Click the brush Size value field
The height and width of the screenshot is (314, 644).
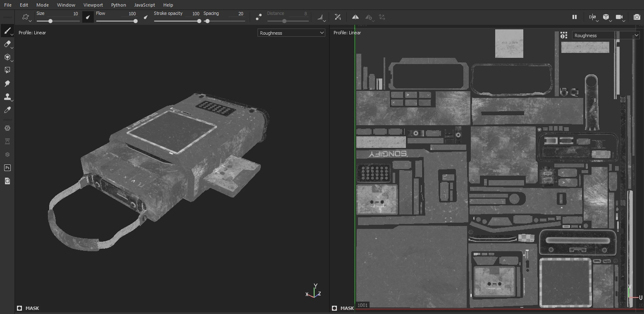point(75,14)
